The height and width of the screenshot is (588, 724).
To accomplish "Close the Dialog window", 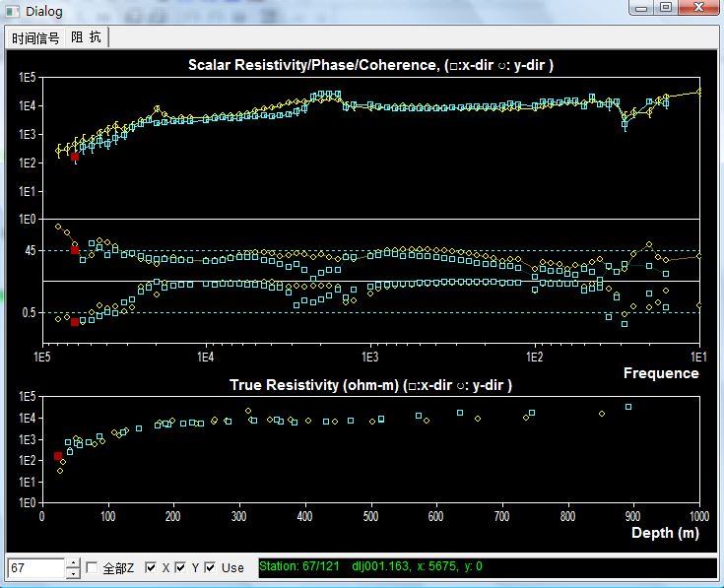I will pos(698,8).
